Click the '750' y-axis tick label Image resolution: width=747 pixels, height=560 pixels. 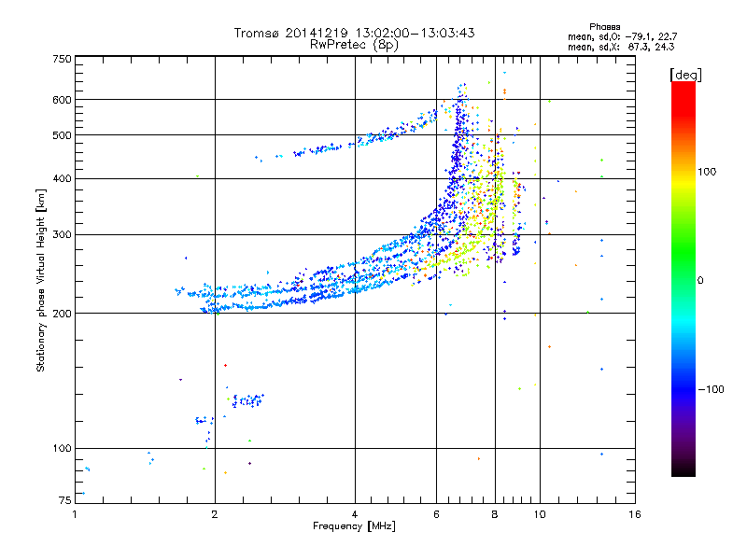(62, 59)
